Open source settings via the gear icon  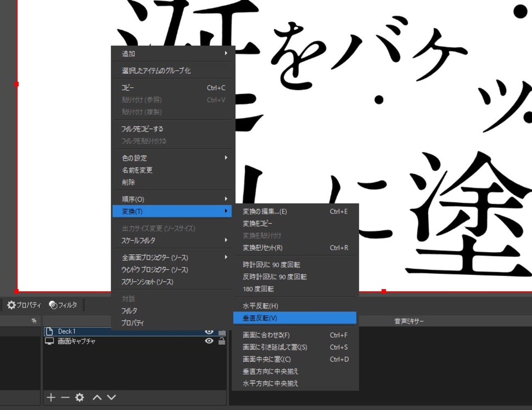80,397
